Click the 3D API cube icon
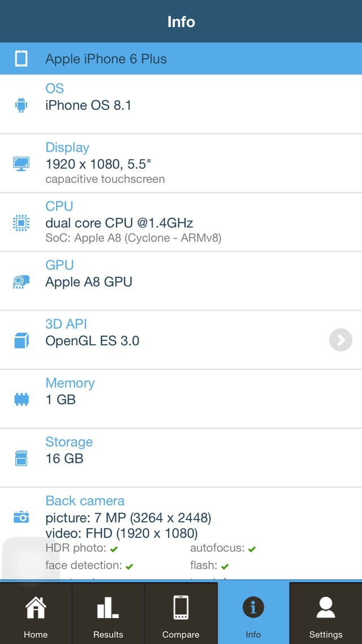Image resolution: width=362 pixels, height=644 pixels. (21, 341)
